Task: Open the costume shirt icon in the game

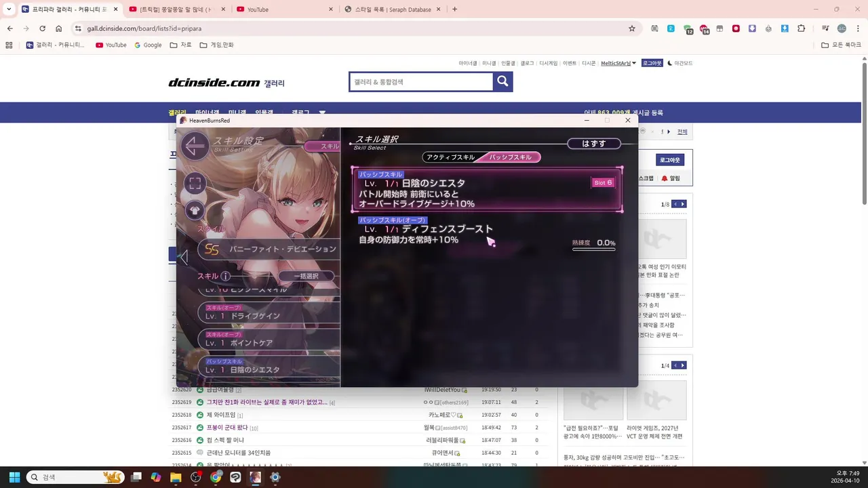Action: [x=195, y=210]
